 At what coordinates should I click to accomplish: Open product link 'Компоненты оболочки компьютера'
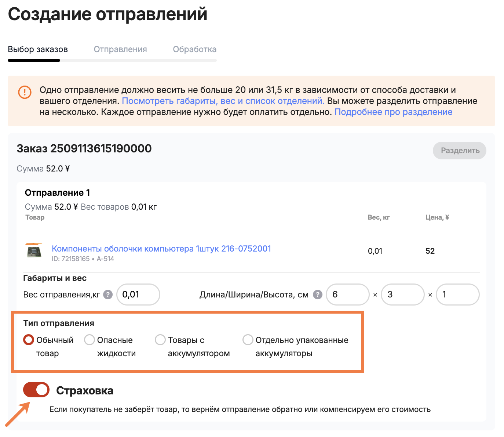tap(161, 249)
